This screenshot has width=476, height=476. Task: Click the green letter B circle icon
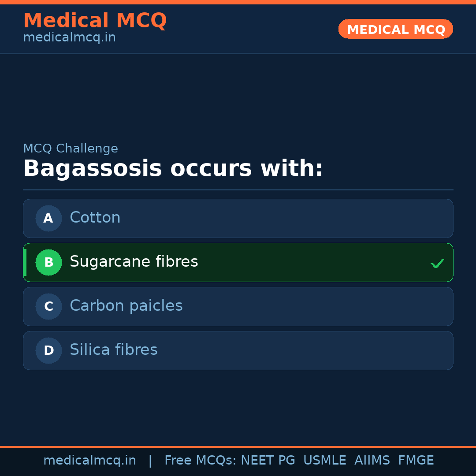[48, 262]
